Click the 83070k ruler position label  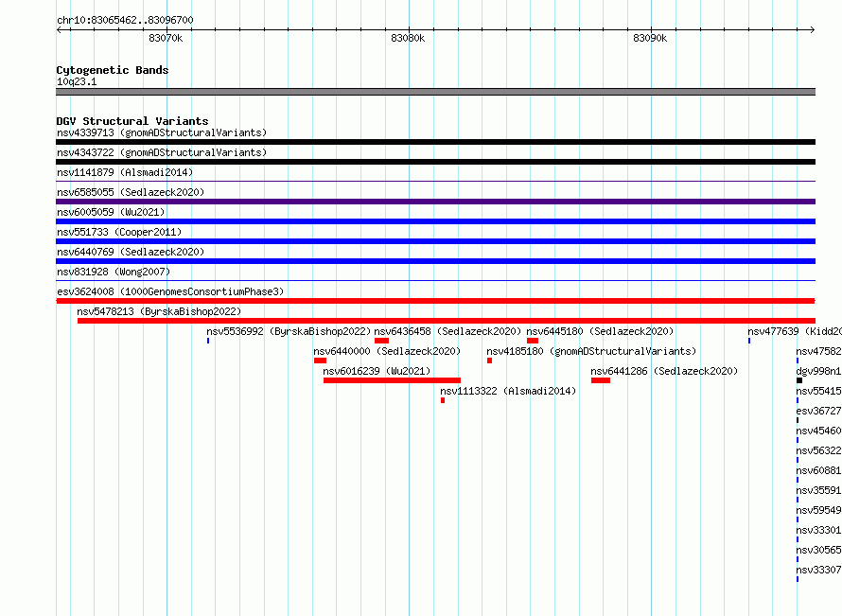click(166, 38)
